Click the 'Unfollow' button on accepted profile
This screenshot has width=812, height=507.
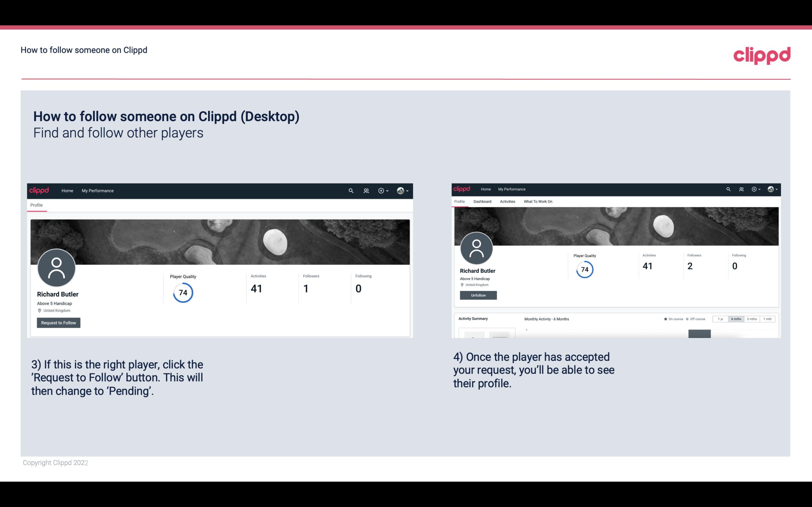(x=478, y=295)
